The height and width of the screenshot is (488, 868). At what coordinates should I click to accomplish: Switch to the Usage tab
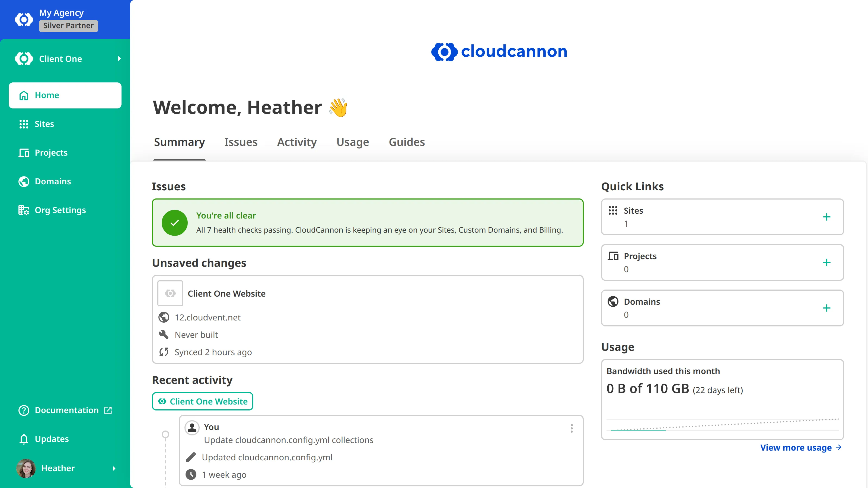pyautogui.click(x=352, y=142)
